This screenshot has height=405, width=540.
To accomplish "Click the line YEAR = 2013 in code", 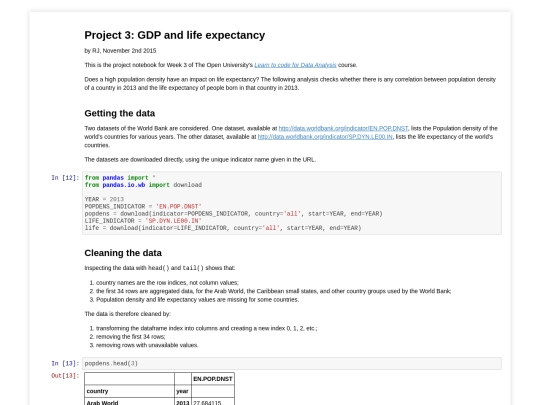I will coord(104,199).
